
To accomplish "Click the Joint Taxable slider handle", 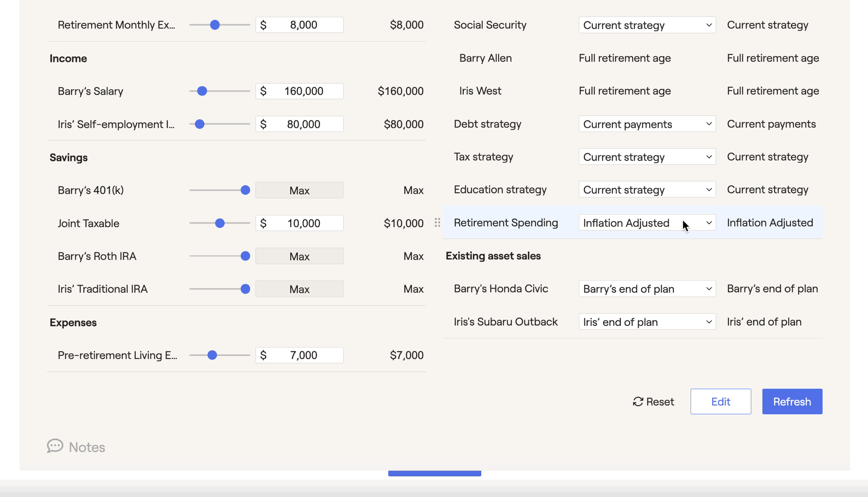I will [220, 223].
